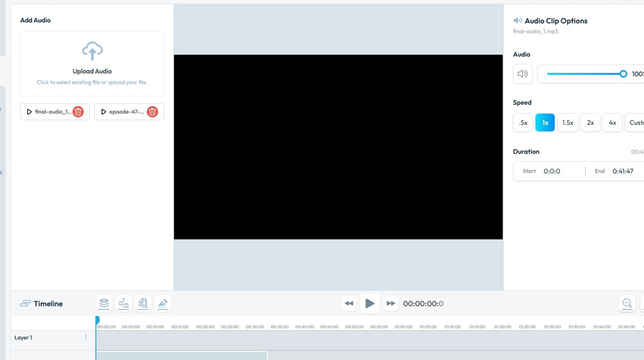Click the fourth timeline tool icon

pos(163,304)
